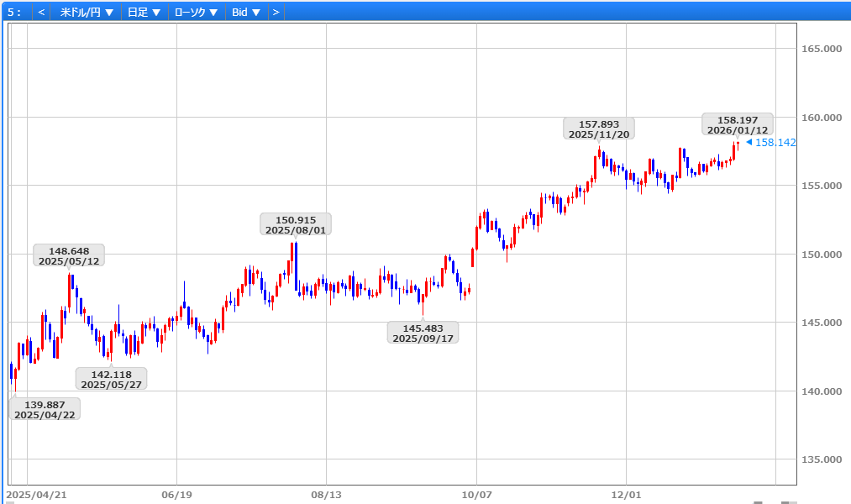This screenshot has width=851, height=504.
Task: Select the 139.887 low label dated 2025/04/22
Action: tap(45, 409)
